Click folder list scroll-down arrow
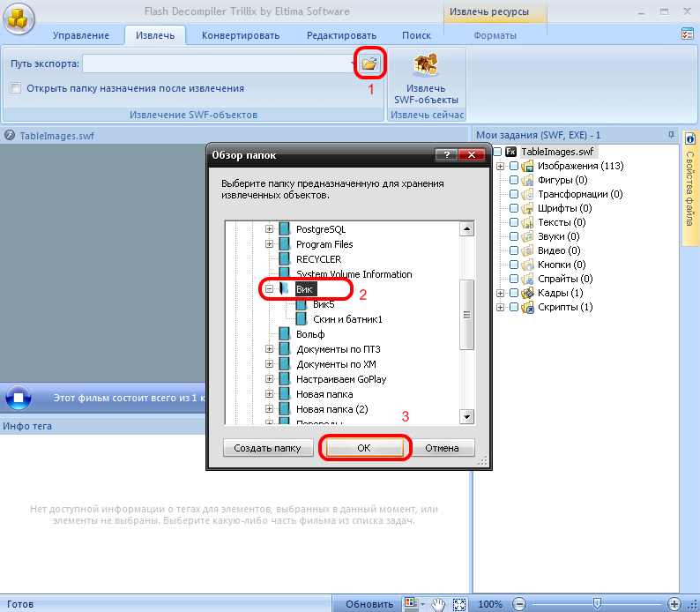 click(x=467, y=417)
